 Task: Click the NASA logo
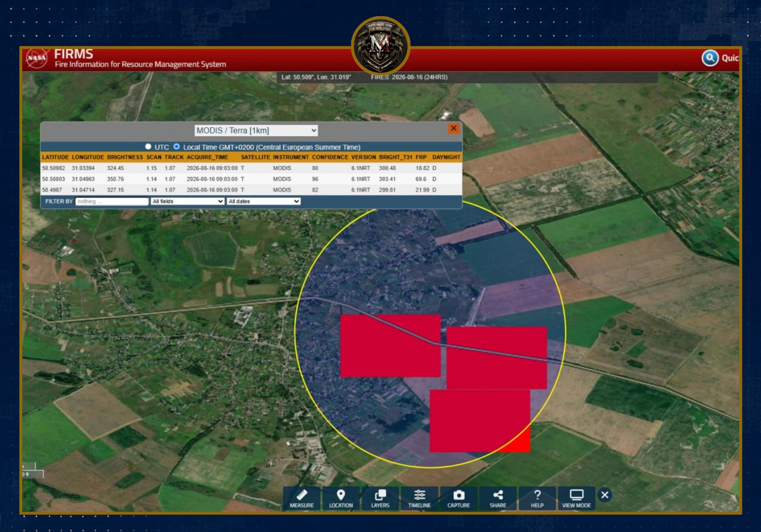(x=37, y=58)
